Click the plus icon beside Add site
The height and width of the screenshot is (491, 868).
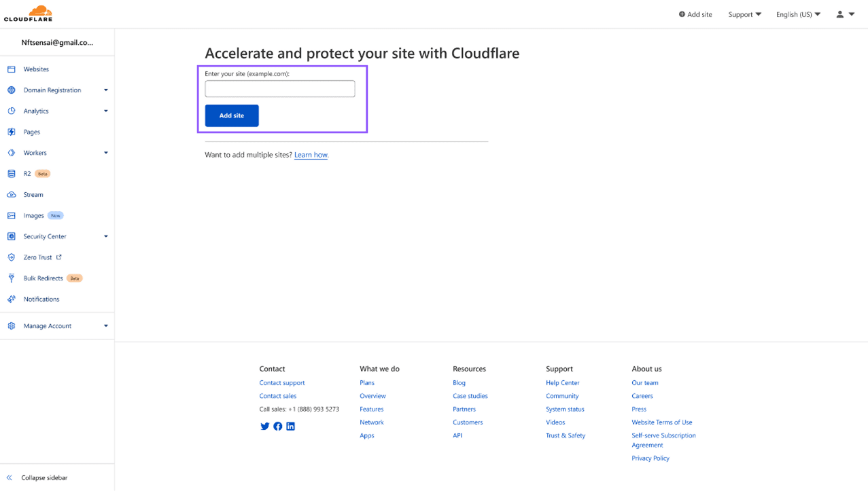tap(682, 14)
